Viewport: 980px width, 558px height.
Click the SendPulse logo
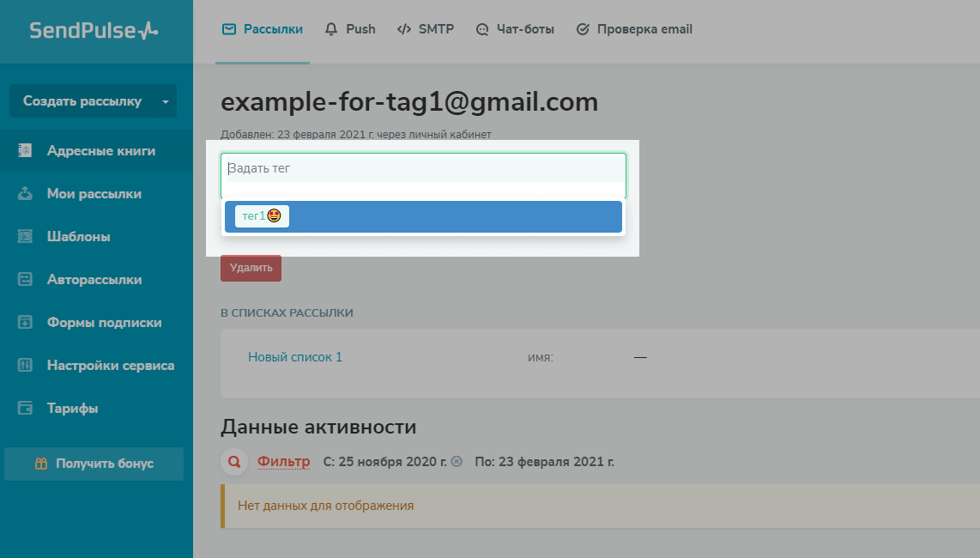pyautogui.click(x=94, y=31)
